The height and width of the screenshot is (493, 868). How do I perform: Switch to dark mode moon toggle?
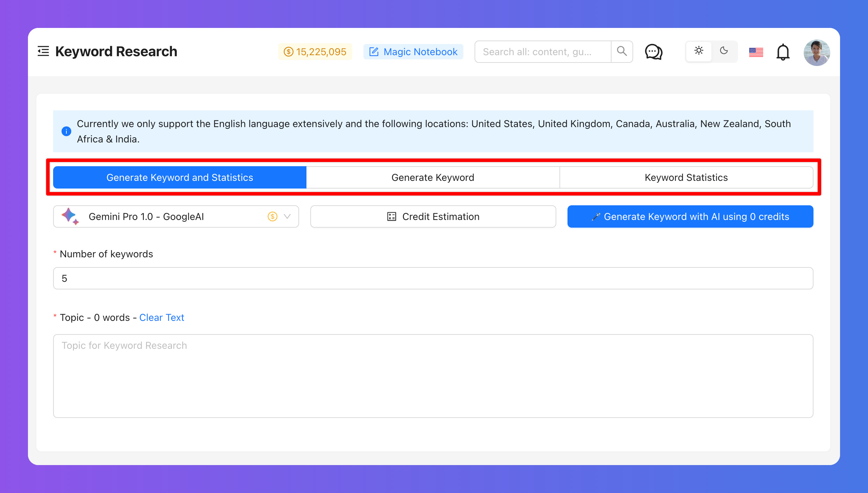(x=724, y=51)
